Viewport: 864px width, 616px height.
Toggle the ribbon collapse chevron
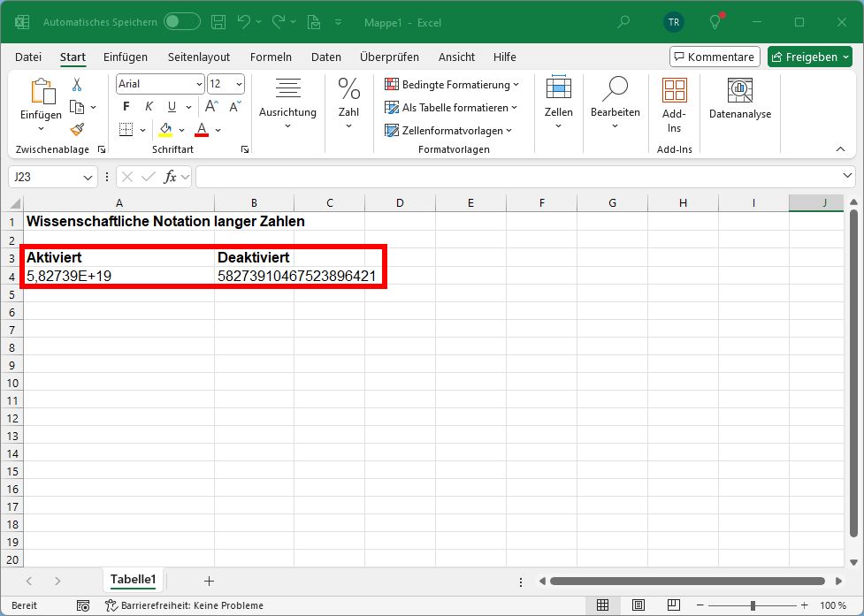842,148
